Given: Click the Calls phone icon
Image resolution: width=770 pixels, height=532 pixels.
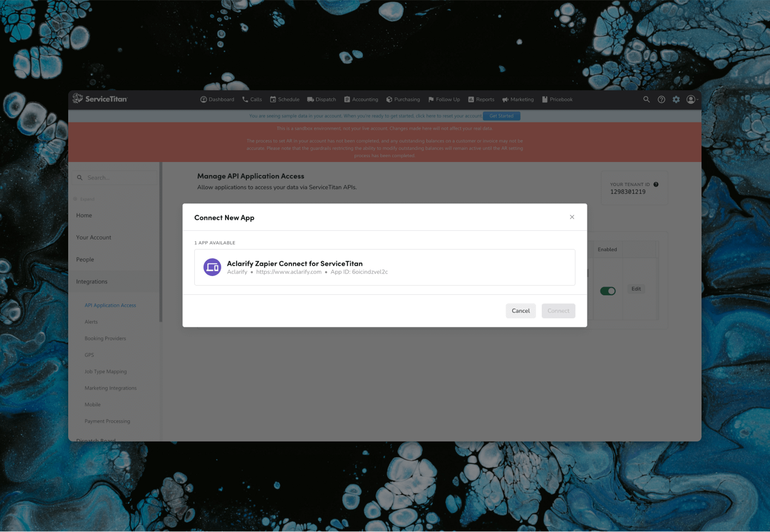Looking at the screenshot, I should [245, 99].
